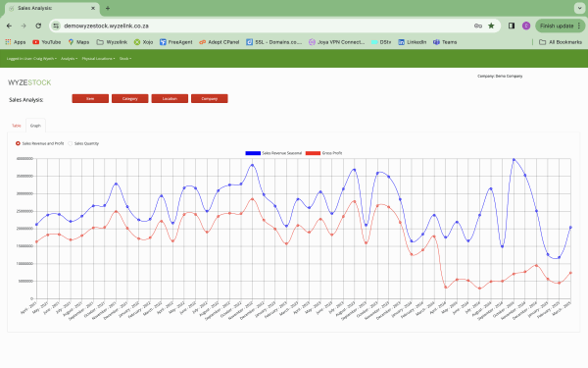Open the DStv bookmark

[381, 42]
